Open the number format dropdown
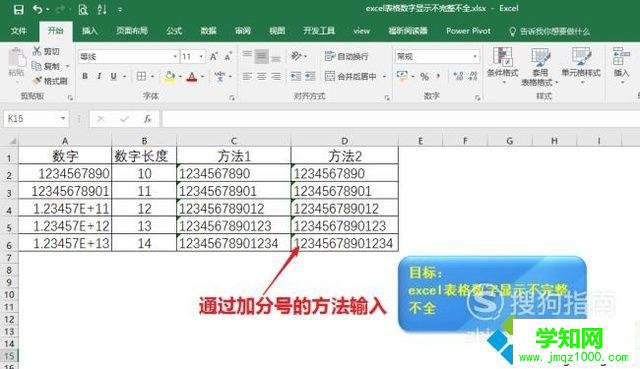640x369 pixels. (475, 57)
